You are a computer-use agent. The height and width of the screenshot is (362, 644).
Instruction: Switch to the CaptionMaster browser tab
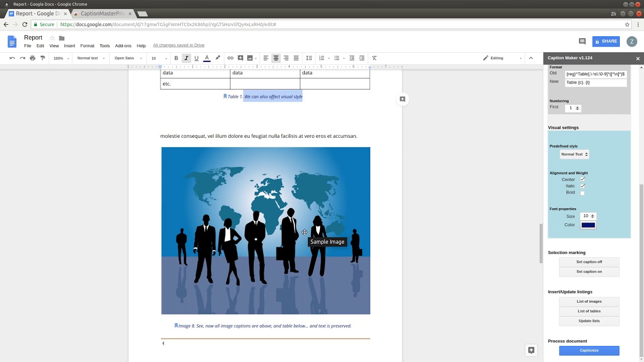coord(102,14)
